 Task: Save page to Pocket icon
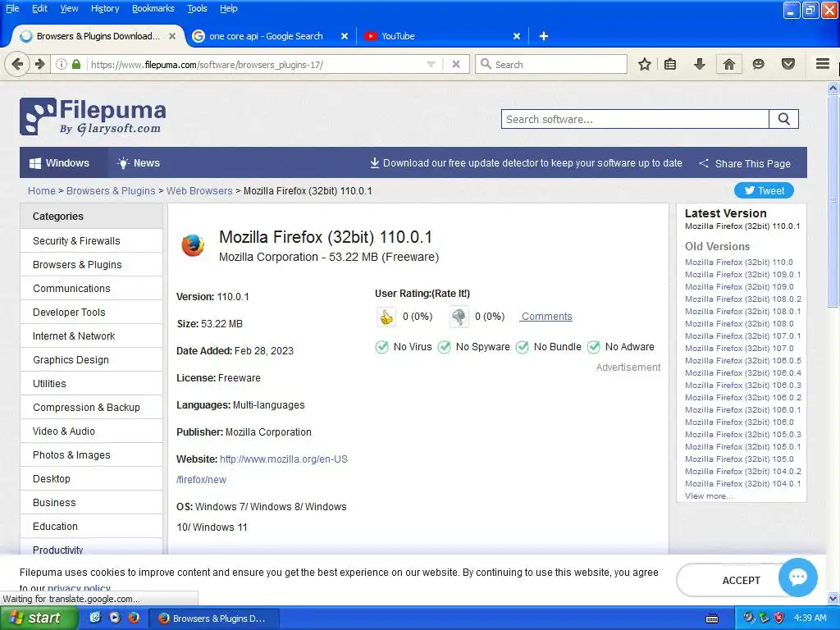click(x=788, y=64)
